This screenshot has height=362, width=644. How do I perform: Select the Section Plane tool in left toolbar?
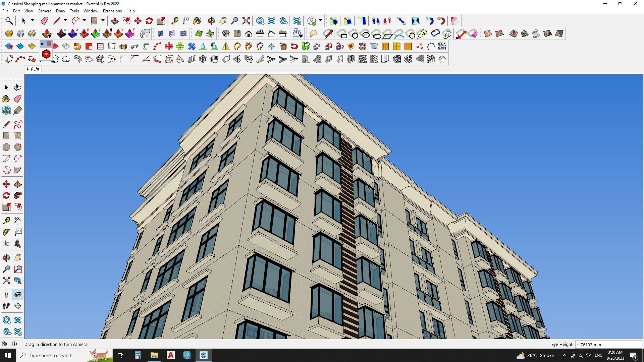coord(18,306)
